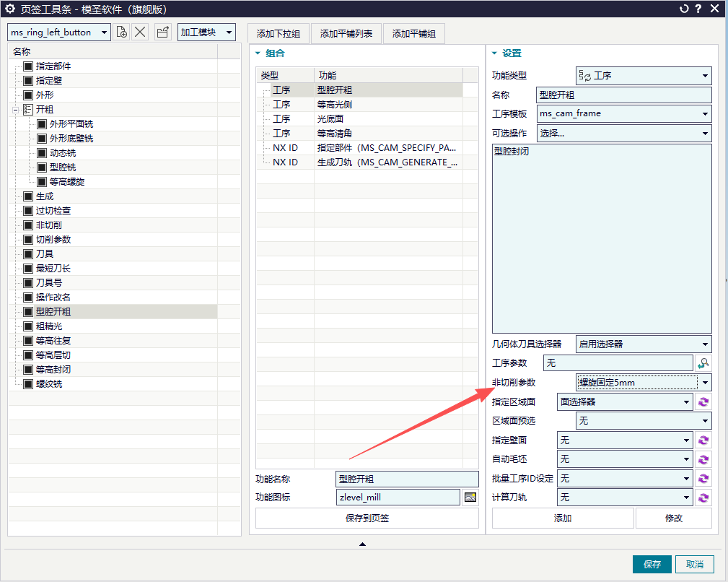Click the delete X icon beside new icon

(x=140, y=32)
